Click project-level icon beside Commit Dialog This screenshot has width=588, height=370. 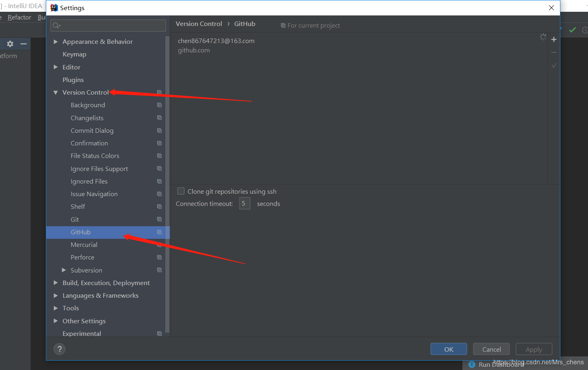pyautogui.click(x=159, y=130)
